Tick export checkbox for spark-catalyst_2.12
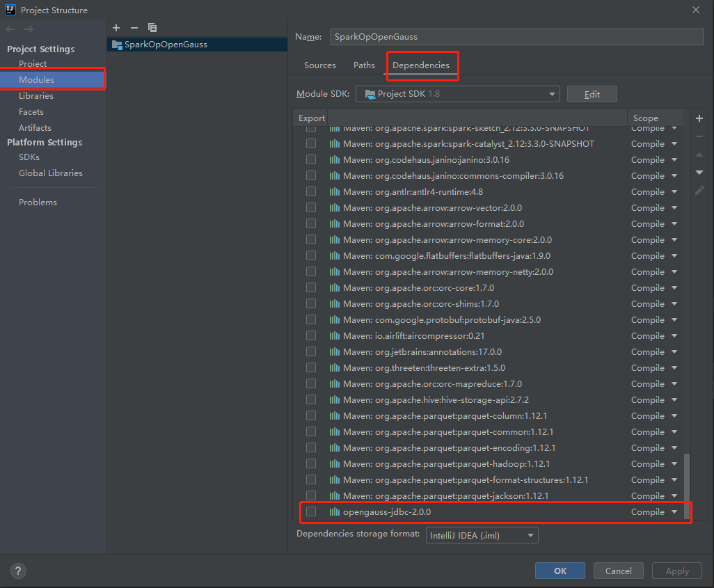Screen dimensions: 714x588 click(x=311, y=143)
